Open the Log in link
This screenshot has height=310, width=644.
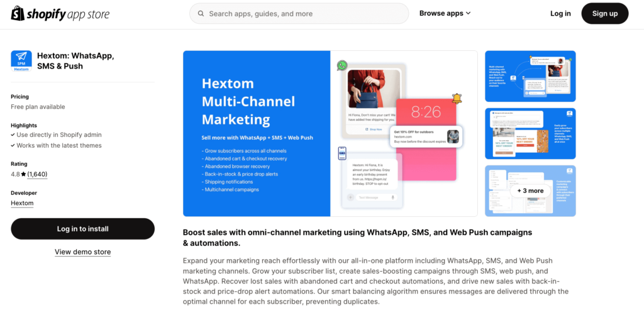(x=560, y=14)
